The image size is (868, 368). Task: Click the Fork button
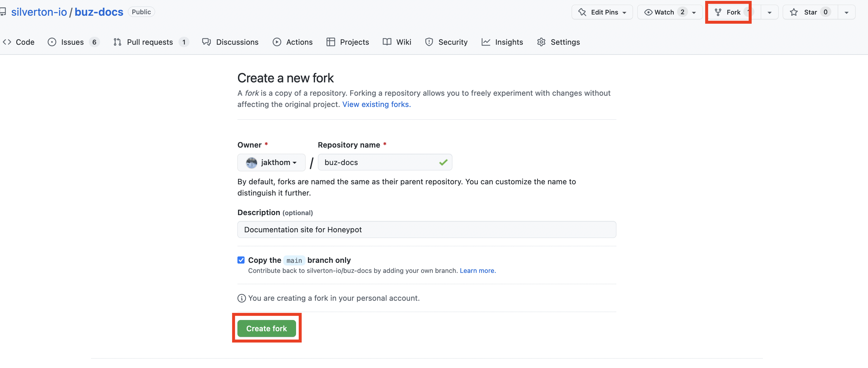(733, 12)
